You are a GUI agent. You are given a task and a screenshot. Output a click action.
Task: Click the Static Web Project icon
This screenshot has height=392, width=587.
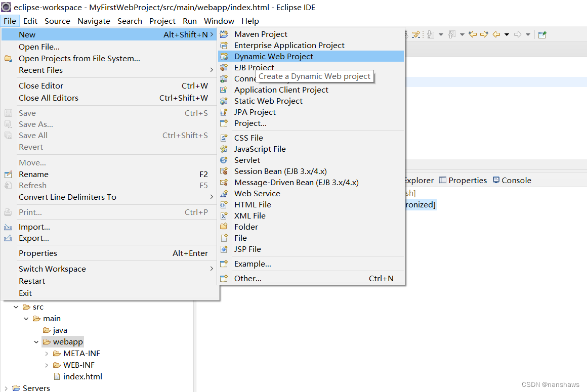coord(224,101)
